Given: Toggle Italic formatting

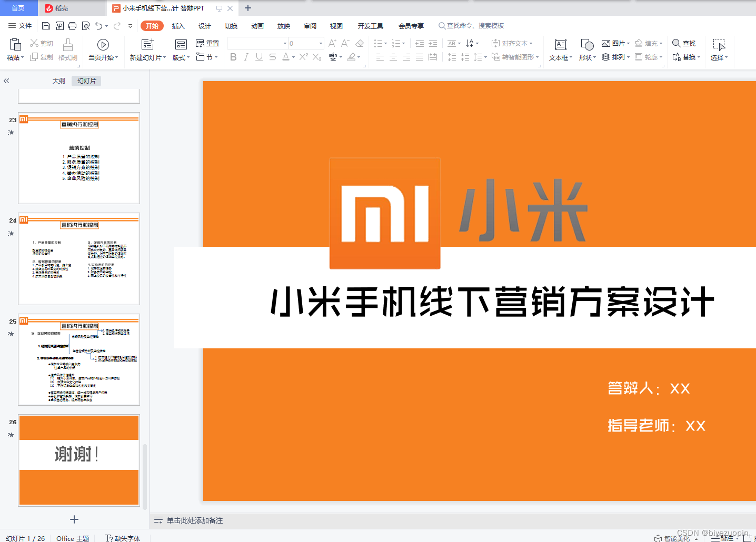Looking at the screenshot, I should click(x=246, y=57).
